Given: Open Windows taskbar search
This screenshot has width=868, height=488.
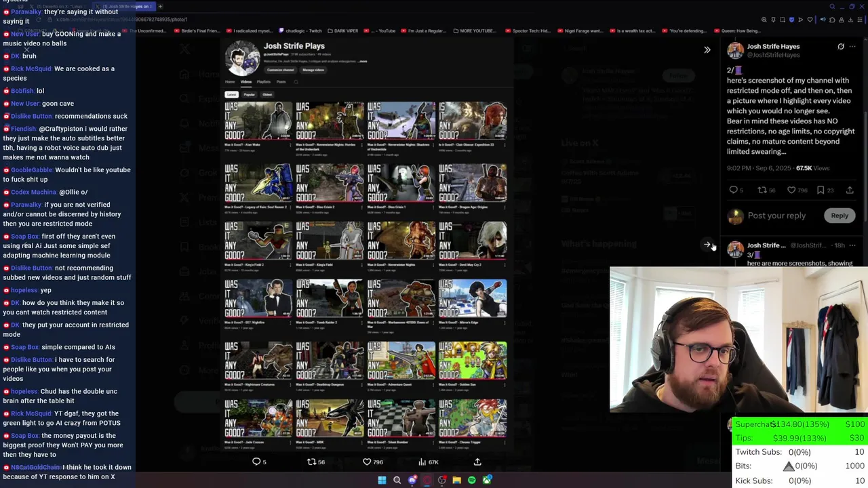Looking at the screenshot, I should pos(397,480).
